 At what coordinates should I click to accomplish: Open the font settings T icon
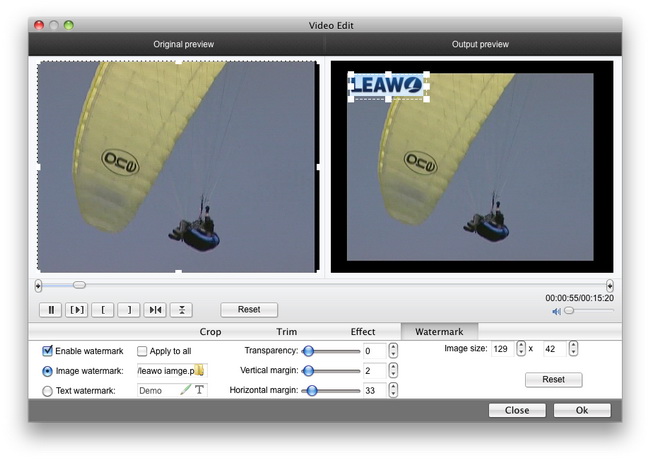pyautogui.click(x=199, y=390)
